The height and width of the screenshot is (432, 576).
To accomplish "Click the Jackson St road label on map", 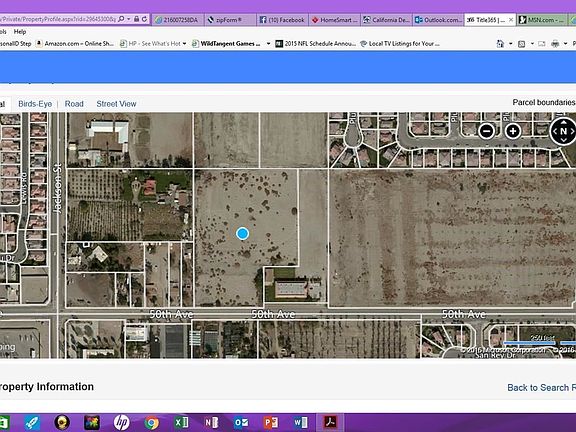I will point(58,188).
